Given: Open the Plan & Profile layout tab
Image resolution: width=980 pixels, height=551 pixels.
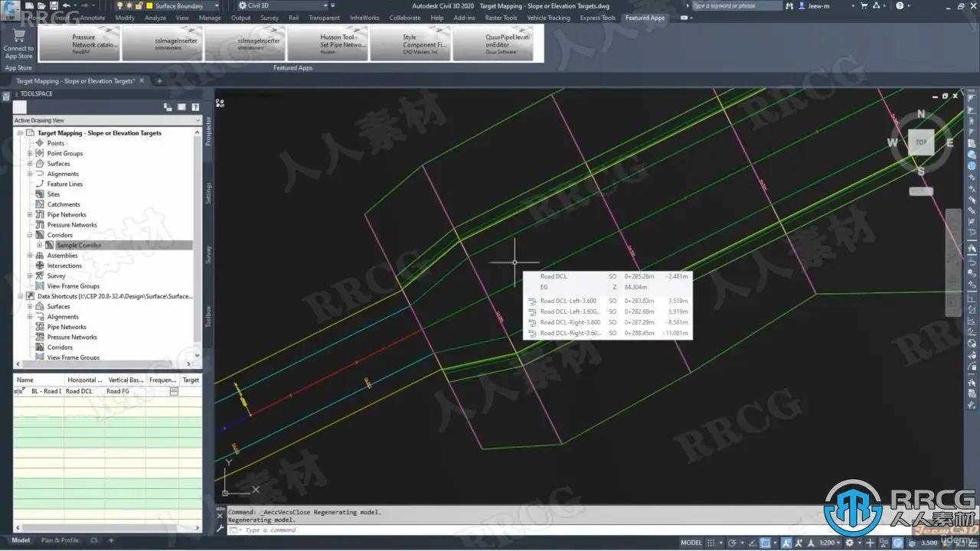Looking at the screenshot, I should (60, 540).
